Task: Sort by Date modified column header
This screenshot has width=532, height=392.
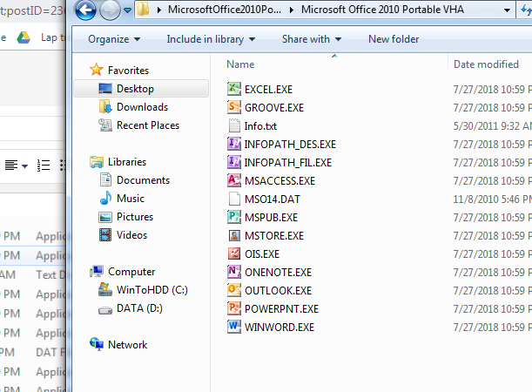Action: [x=486, y=64]
